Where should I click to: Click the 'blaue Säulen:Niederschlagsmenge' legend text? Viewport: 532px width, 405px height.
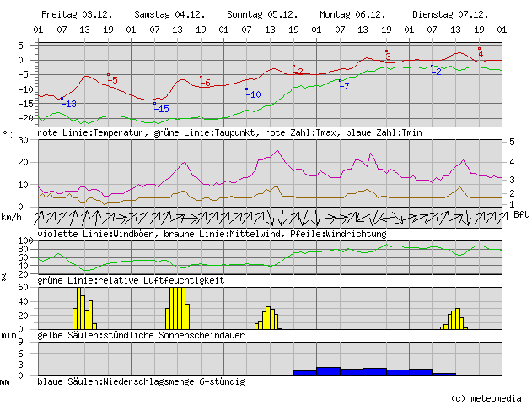click(142, 381)
